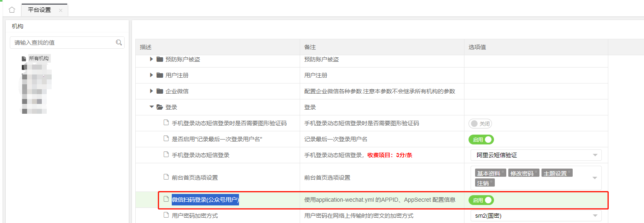Click the folder icon next to 预防账户被盗

(x=160, y=59)
